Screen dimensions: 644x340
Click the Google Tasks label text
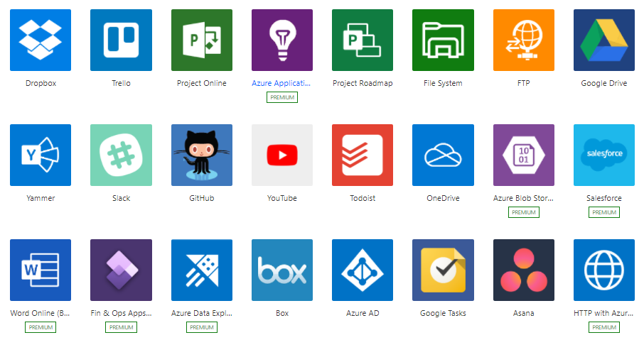pos(443,313)
